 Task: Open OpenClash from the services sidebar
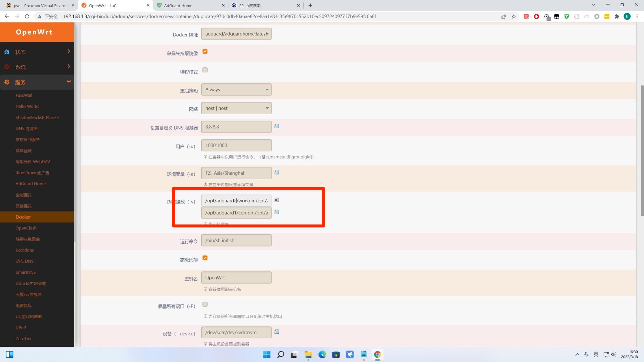(x=26, y=228)
